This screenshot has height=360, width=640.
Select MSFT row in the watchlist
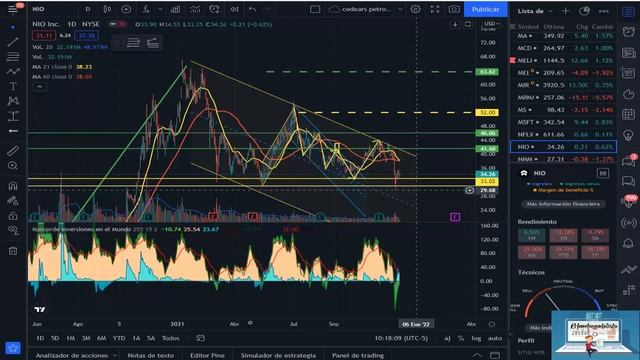coord(563,122)
